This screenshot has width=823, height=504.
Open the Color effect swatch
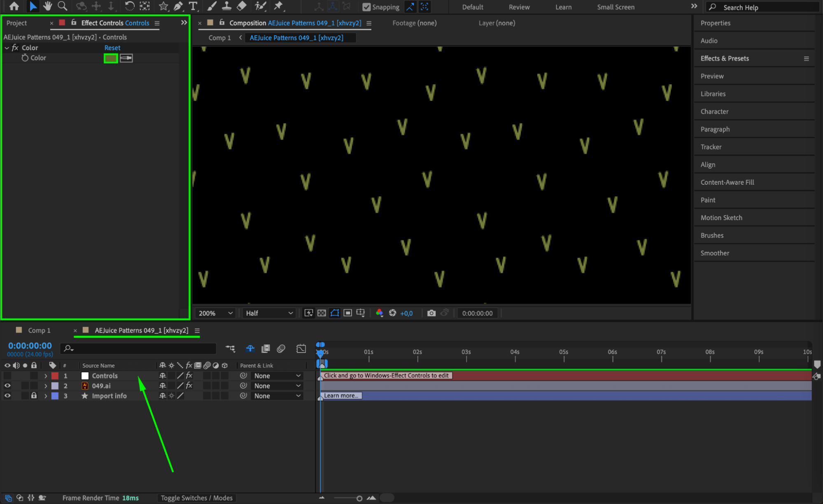[x=110, y=58]
